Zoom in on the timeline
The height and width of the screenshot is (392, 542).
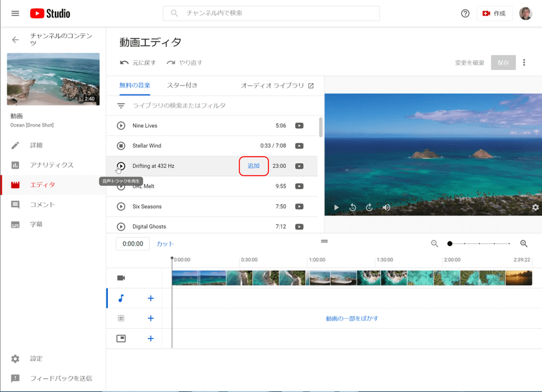coord(524,244)
